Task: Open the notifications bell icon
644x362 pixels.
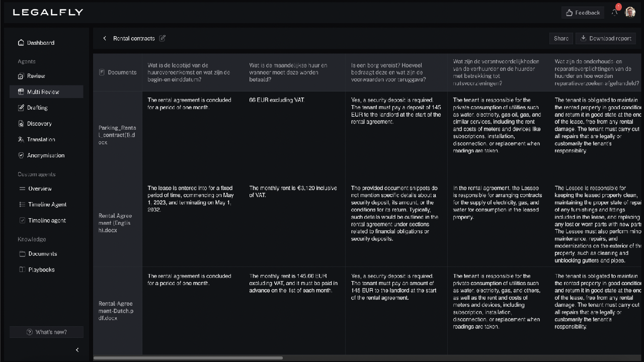Action: click(x=615, y=12)
